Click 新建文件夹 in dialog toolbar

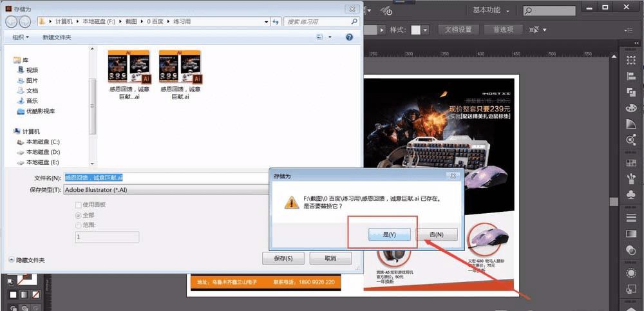click(57, 37)
